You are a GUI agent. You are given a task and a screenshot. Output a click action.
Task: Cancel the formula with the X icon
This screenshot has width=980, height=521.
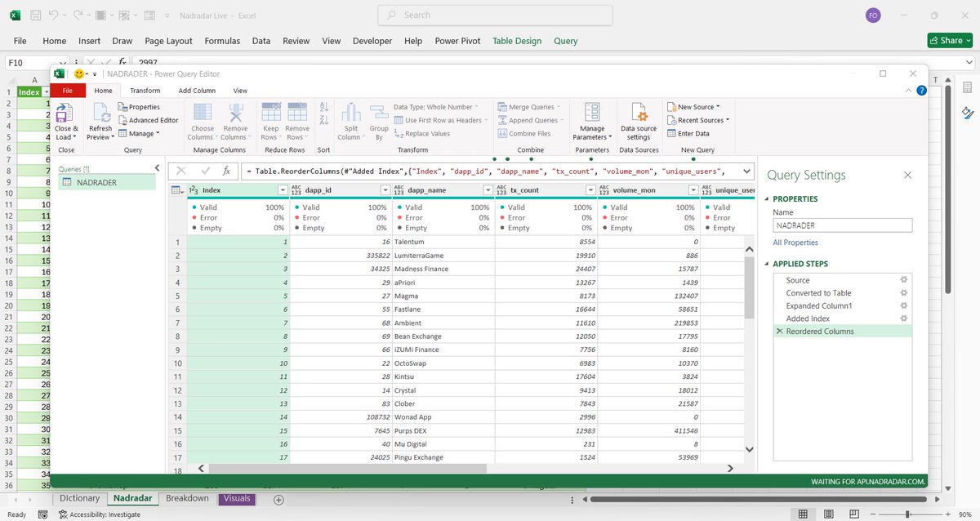pyautogui.click(x=181, y=171)
